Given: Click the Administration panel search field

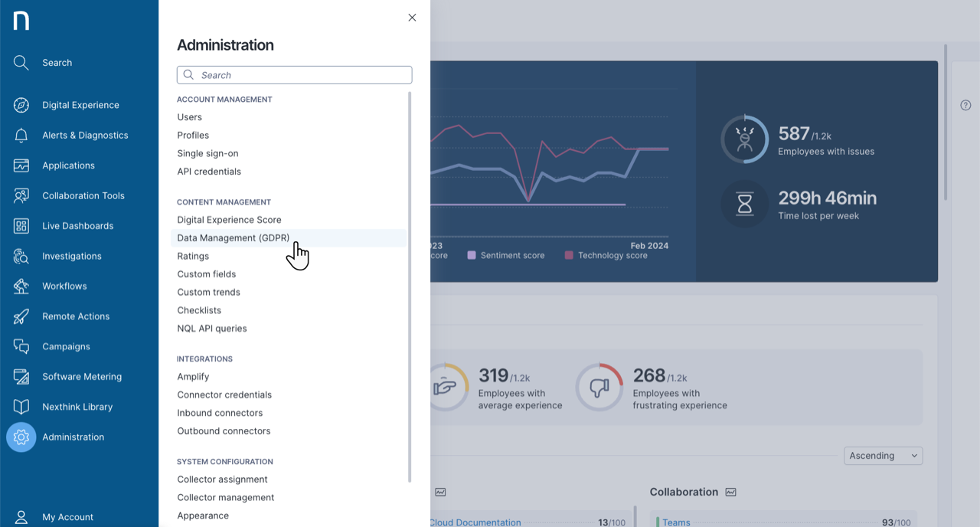Looking at the screenshot, I should coord(294,74).
